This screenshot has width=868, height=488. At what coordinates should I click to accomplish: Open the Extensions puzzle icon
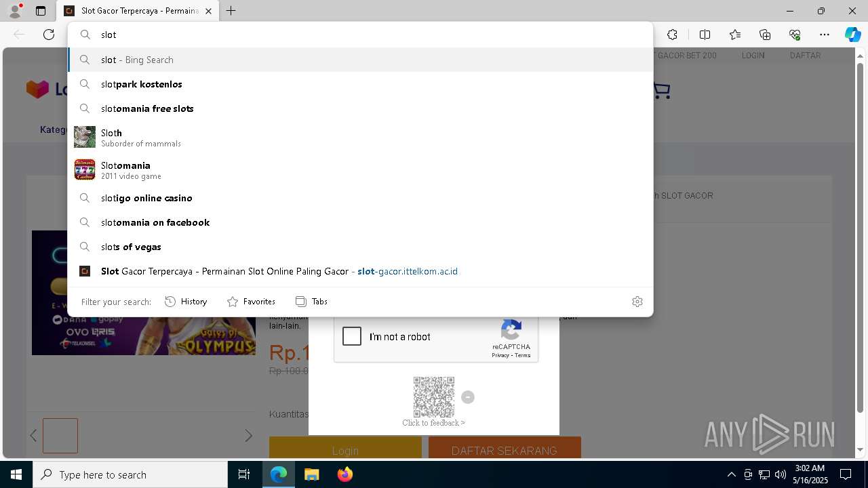pyautogui.click(x=672, y=35)
